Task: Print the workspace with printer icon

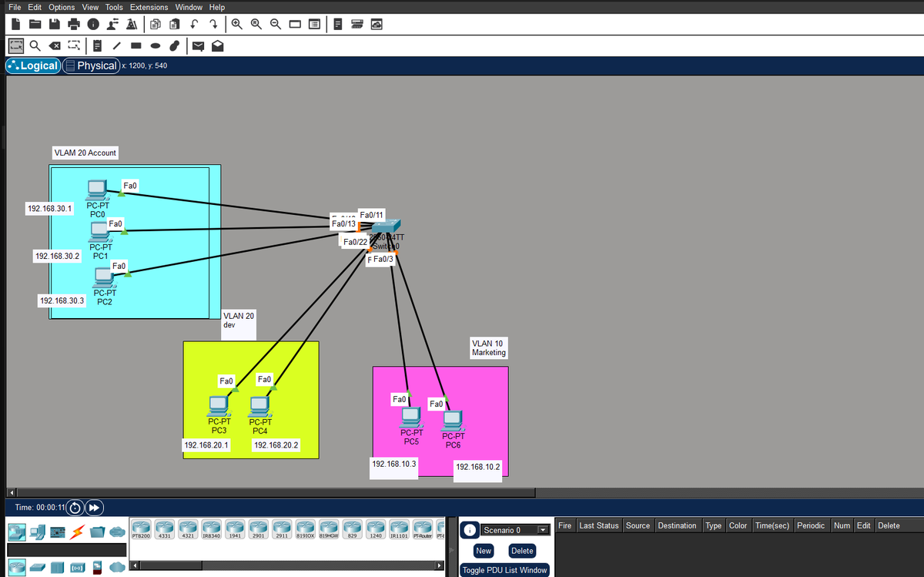Action: pos(74,25)
